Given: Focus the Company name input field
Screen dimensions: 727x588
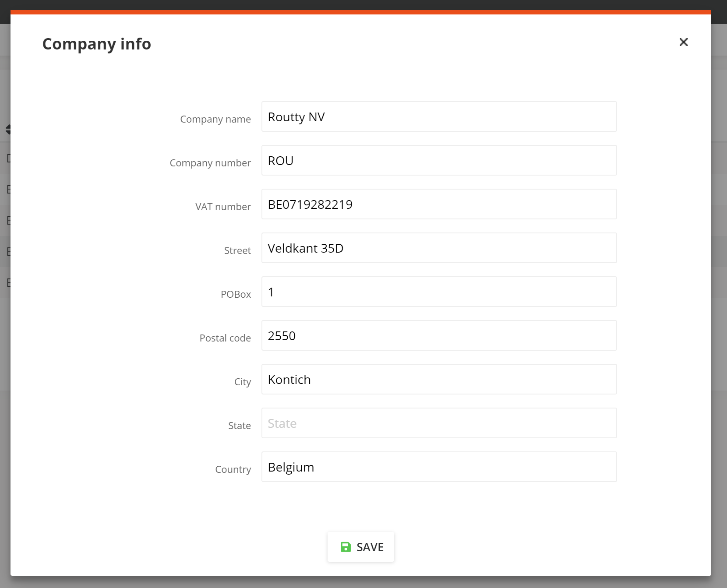Looking at the screenshot, I should click(x=439, y=117).
